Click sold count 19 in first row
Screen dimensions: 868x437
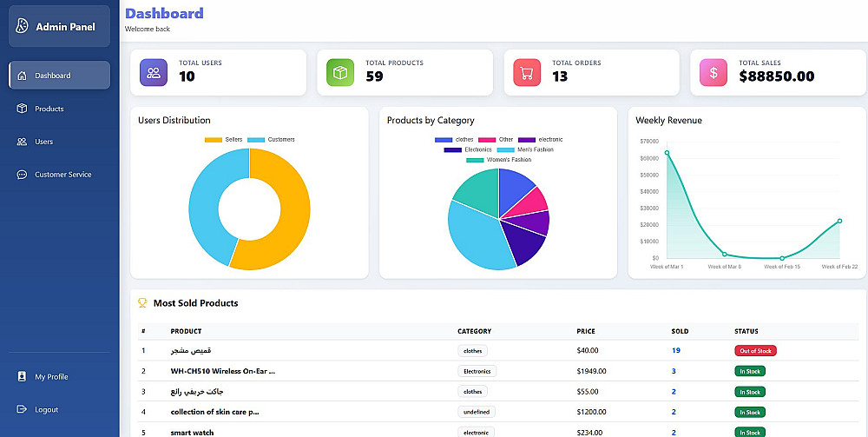(x=676, y=351)
